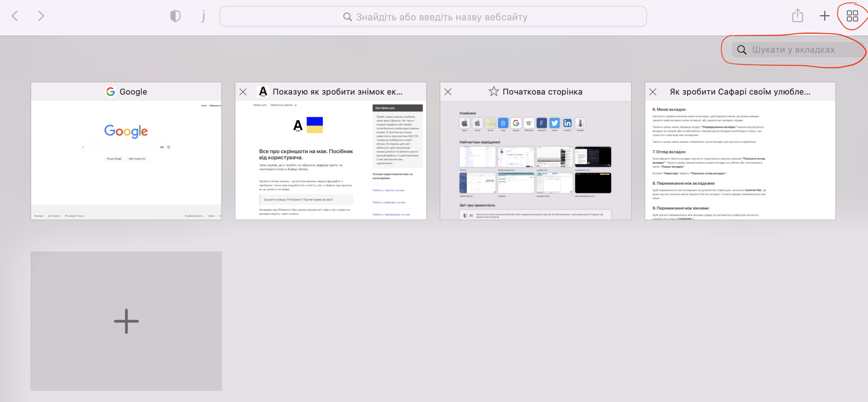
Task: Close the screenshot guide tab
Action: (243, 92)
